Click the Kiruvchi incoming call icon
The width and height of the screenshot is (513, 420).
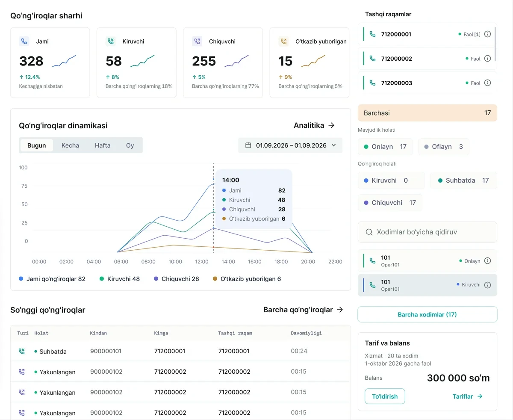111,41
